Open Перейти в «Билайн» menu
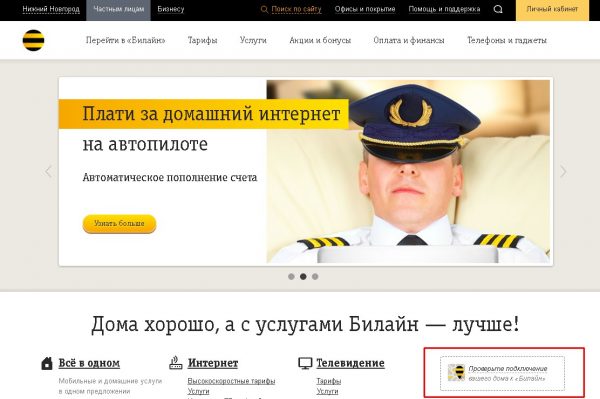600x399 pixels. click(x=126, y=40)
